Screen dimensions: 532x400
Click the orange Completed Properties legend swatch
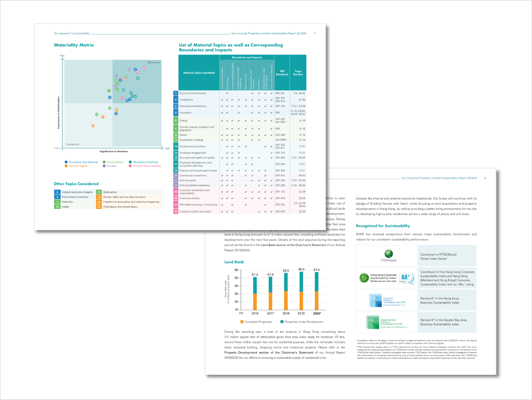coord(242,322)
